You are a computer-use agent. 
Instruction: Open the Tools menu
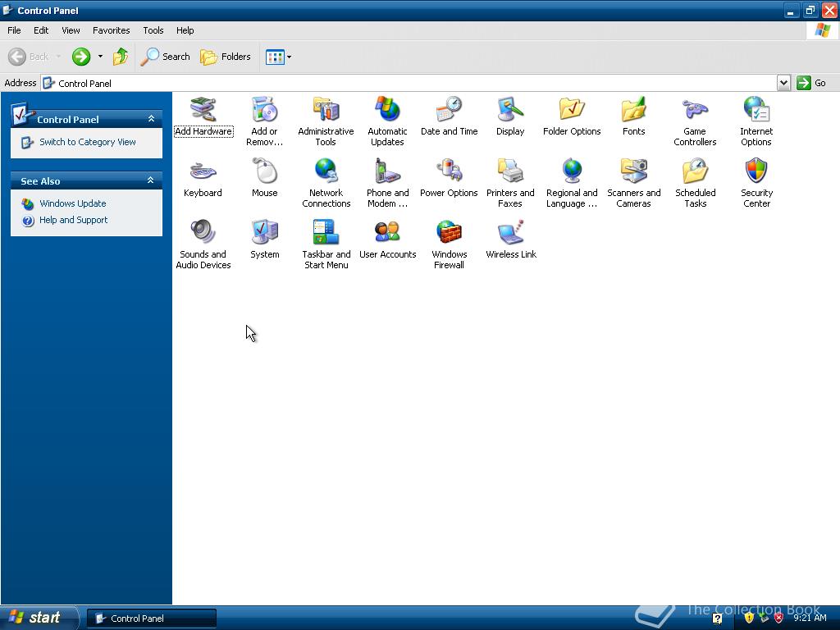[x=153, y=30]
